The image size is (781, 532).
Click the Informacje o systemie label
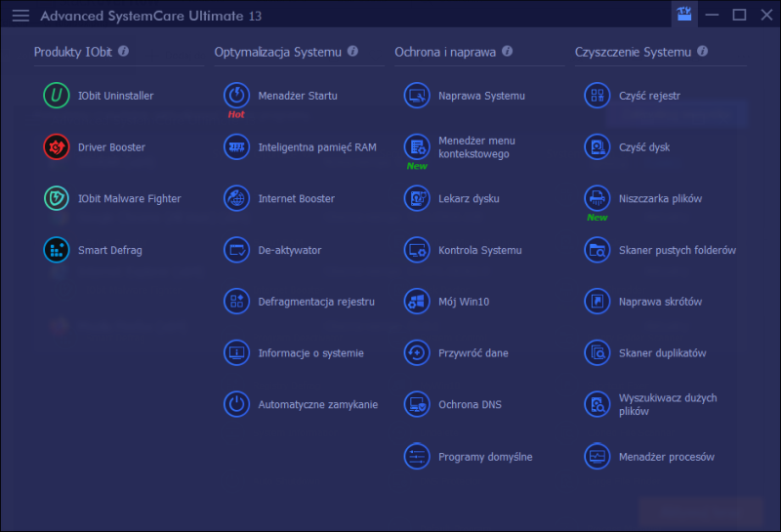pos(310,353)
